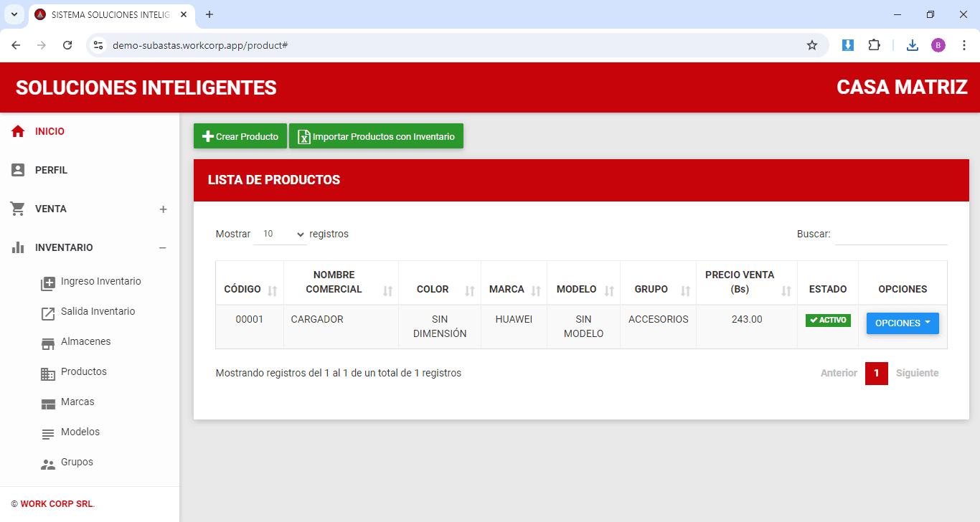Sort by MODELO column arrows

(609, 290)
